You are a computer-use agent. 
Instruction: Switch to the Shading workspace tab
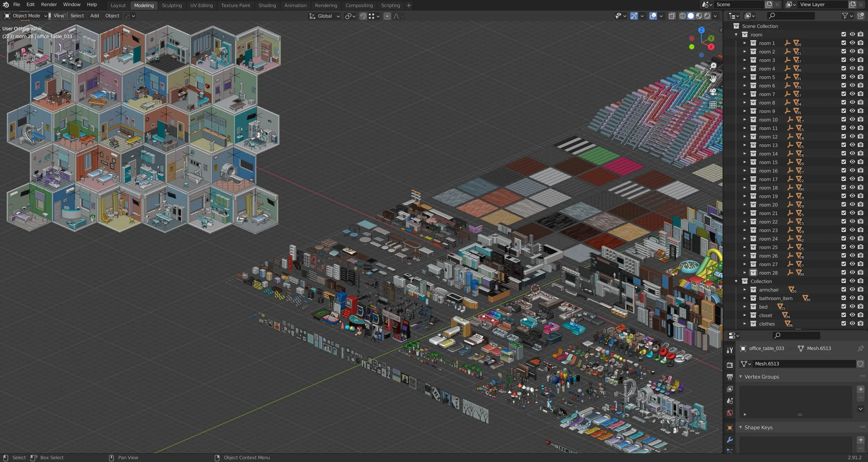click(x=267, y=5)
